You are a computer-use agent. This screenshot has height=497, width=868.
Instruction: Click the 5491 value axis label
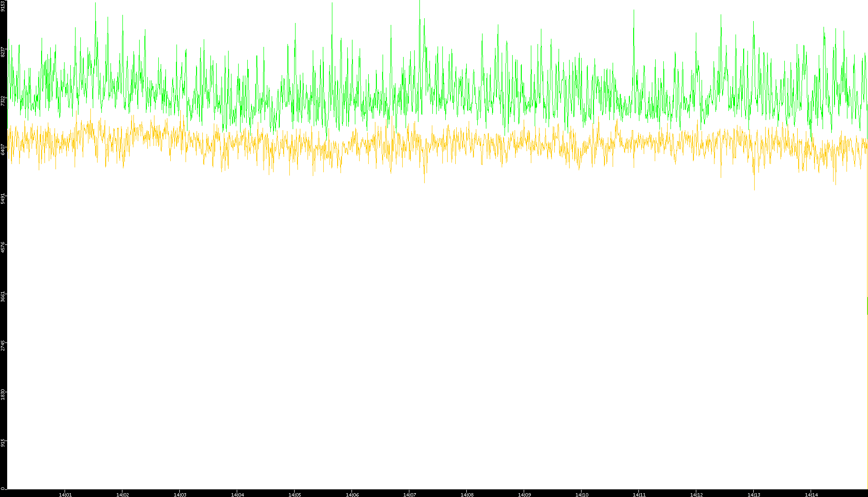pos(3,198)
